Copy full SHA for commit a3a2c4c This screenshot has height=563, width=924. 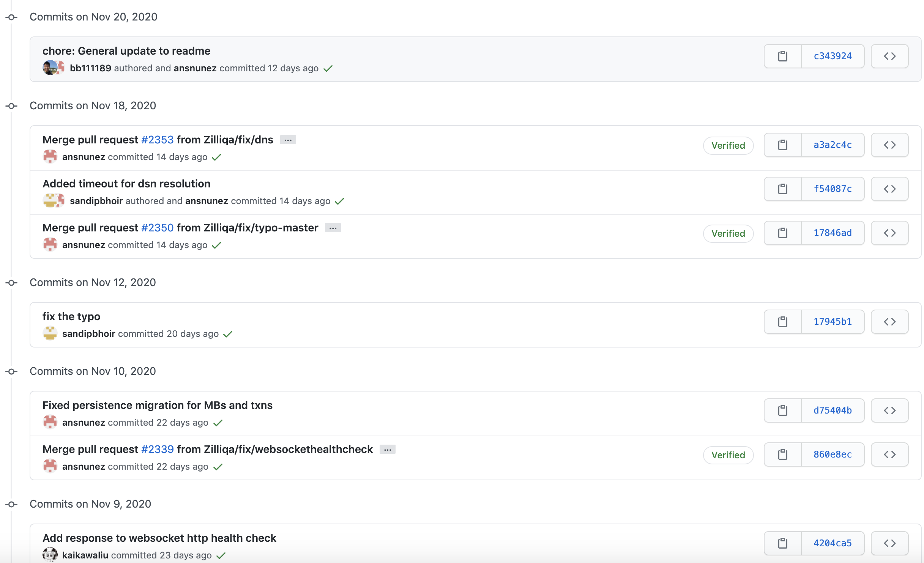(x=782, y=145)
